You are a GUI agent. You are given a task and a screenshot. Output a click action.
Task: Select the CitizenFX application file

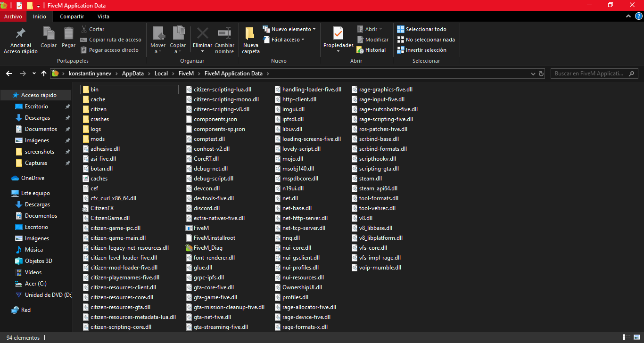pyautogui.click(x=102, y=208)
